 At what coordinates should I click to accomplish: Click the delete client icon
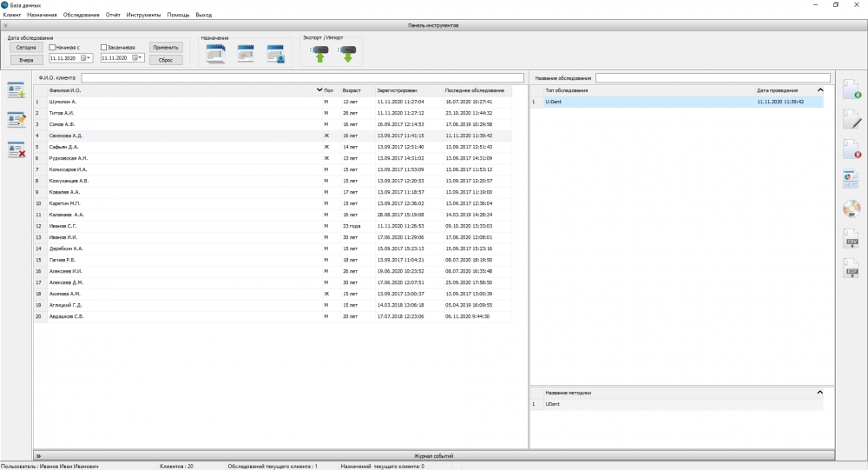(x=16, y=149)
